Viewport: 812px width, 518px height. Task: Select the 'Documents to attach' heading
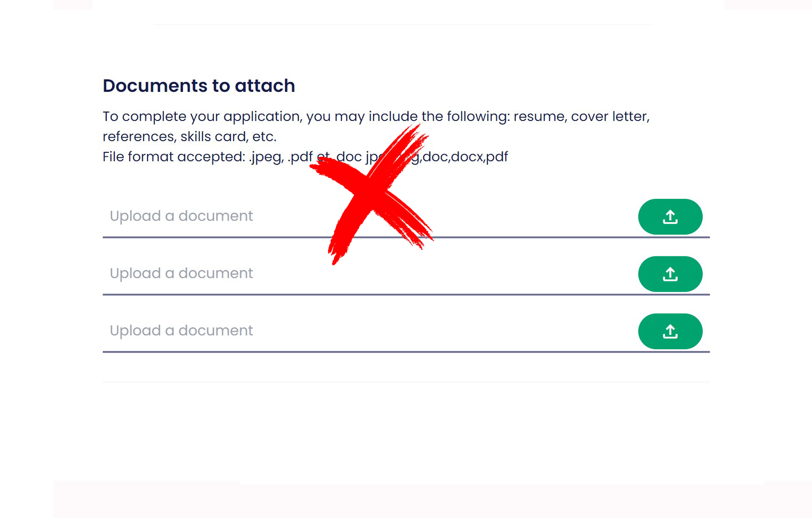199,86
